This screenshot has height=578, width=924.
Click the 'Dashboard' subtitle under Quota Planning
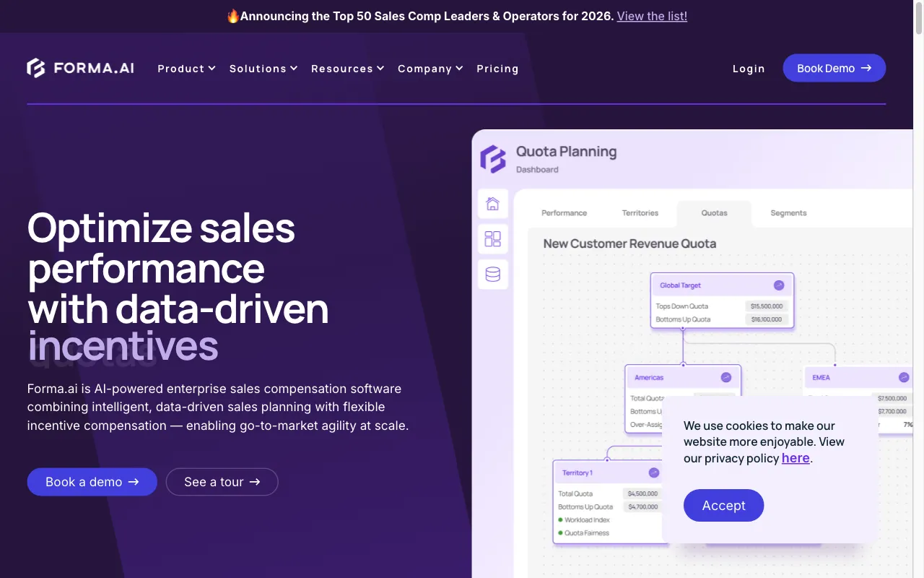537,170
